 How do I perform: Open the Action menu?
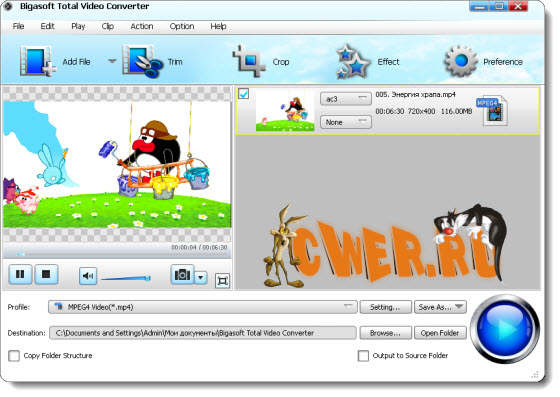click(x=142, y=26)
